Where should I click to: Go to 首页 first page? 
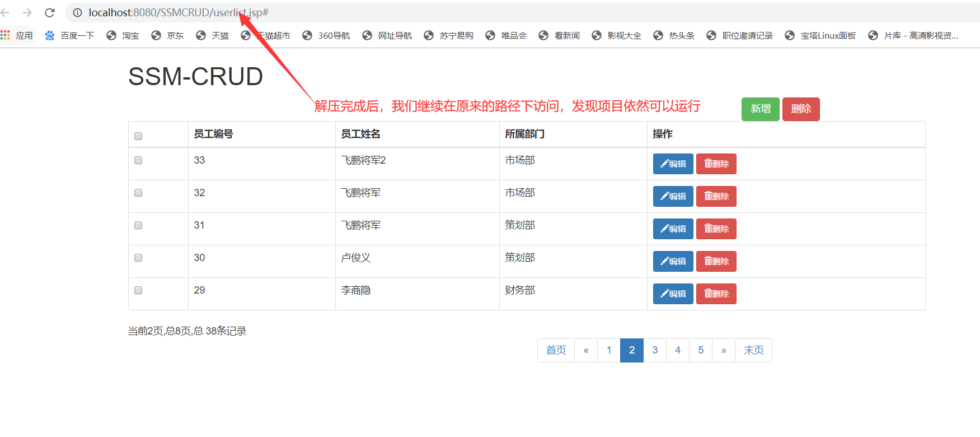[x=556, y=350]
